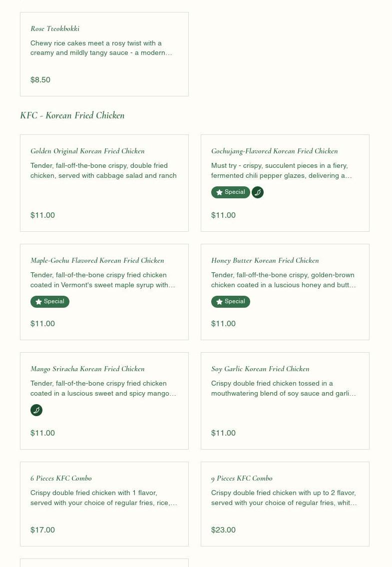
Task: Click the spicy pepper icon on Gochujang-Flavored chicken
Action: point(258,192)
